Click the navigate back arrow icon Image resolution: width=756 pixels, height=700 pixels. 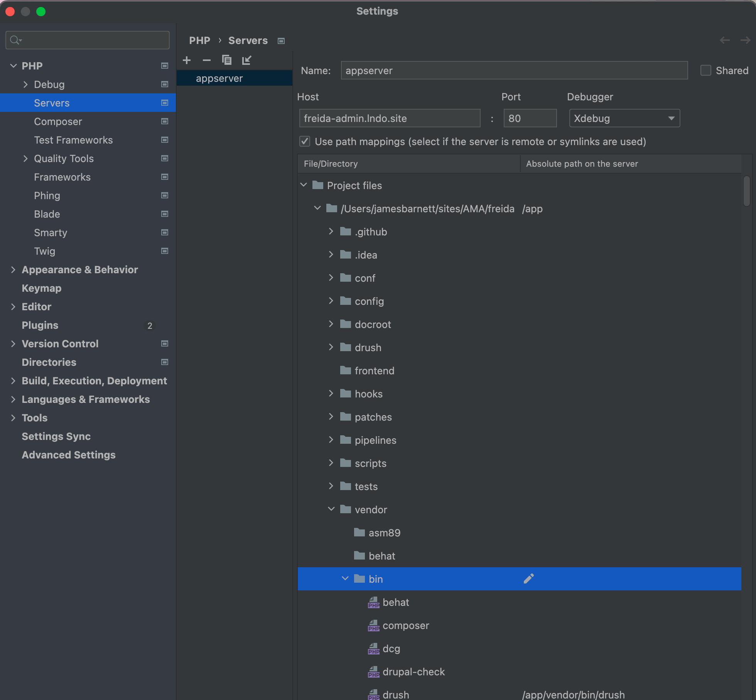(725, 41)
